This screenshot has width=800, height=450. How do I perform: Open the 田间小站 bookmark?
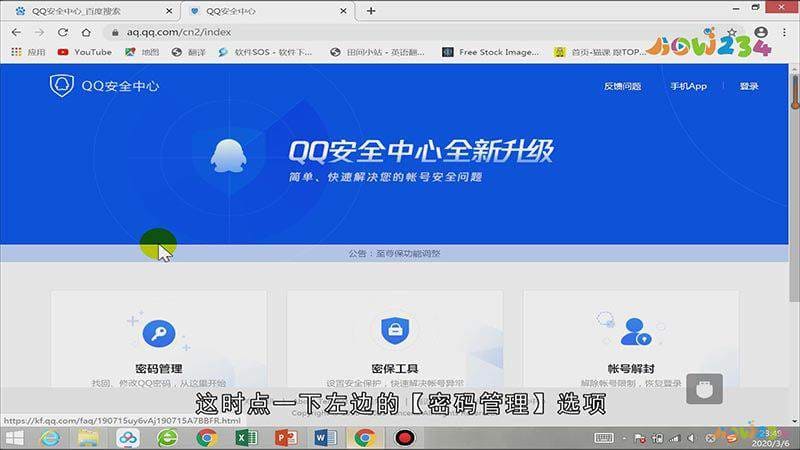pos(378,52)
